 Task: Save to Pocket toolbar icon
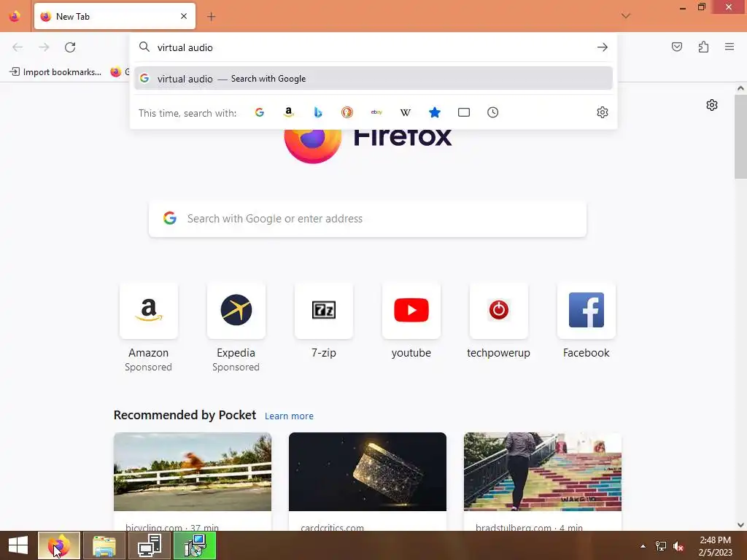[676, 47]
